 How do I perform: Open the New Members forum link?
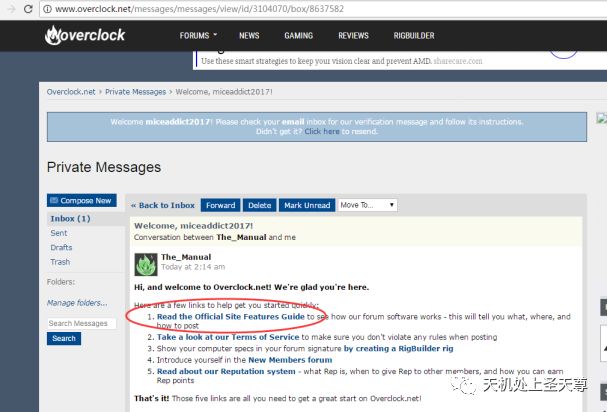click(290, 360)
